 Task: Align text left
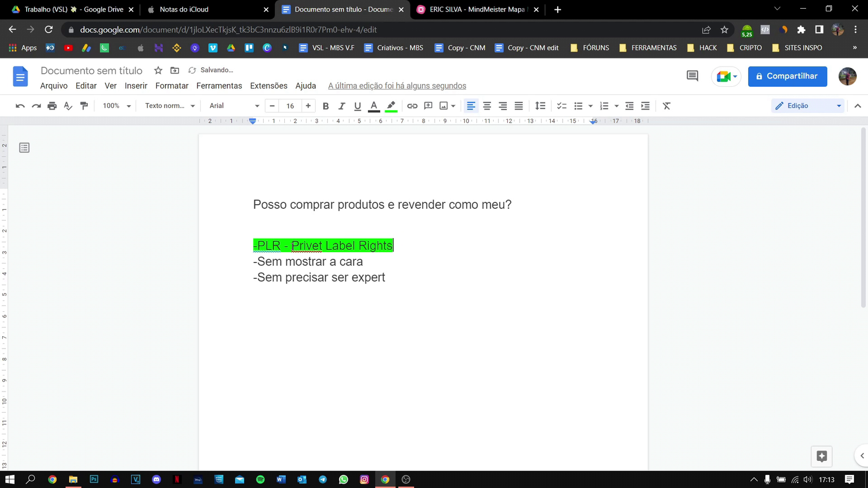471,106
